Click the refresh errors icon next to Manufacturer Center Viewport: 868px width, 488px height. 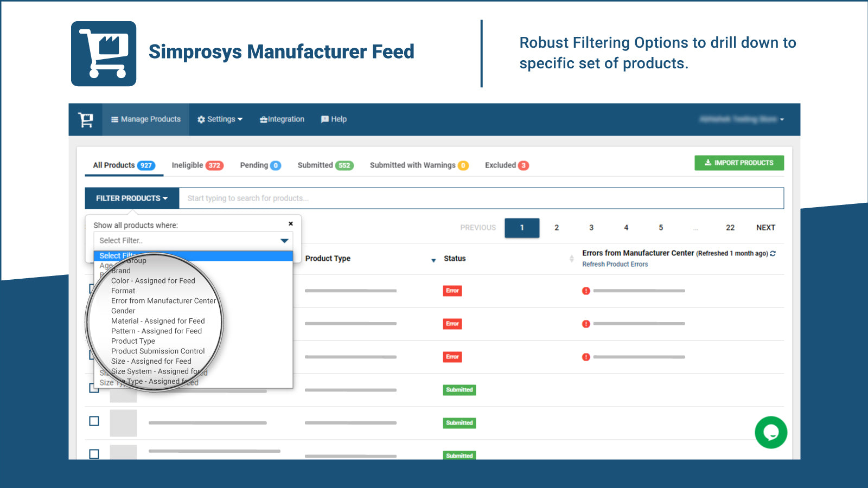[x=773, y=253]
